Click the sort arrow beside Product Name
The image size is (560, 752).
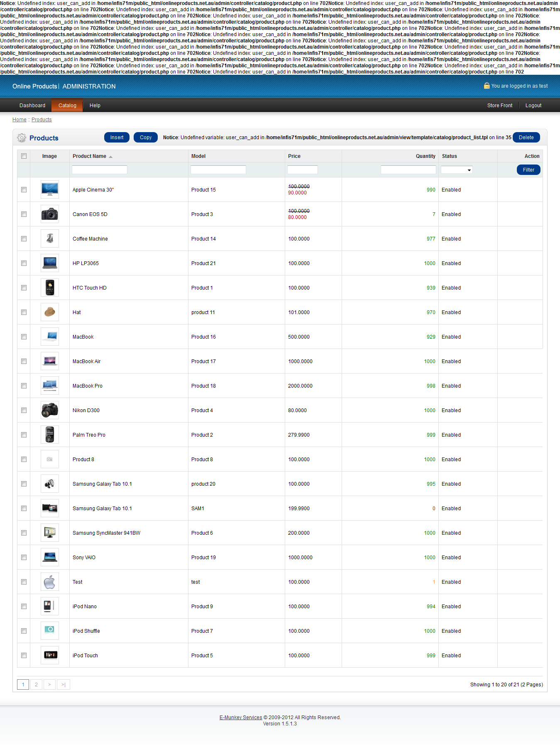click(110, 157)
